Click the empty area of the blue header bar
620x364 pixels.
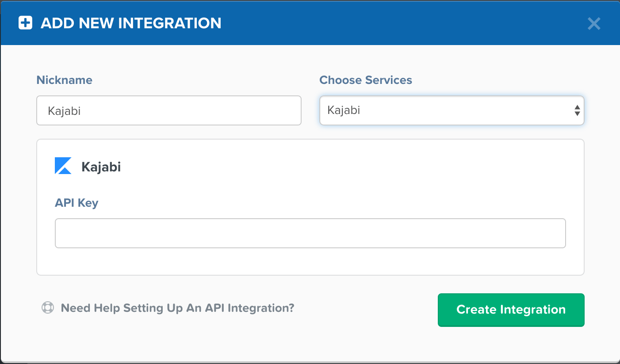click(x=398, y=23)
